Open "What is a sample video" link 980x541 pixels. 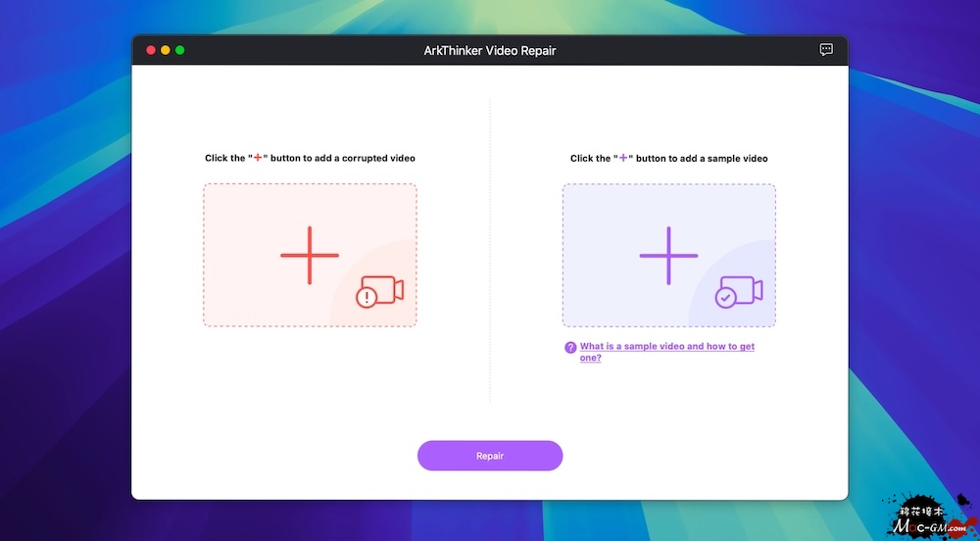(x=666, y=352)
